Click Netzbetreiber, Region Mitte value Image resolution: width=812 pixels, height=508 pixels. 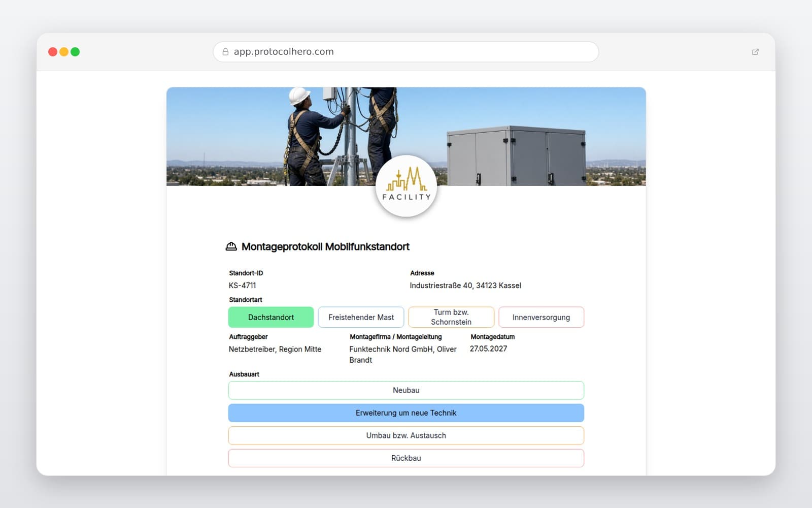coord(275,349)
